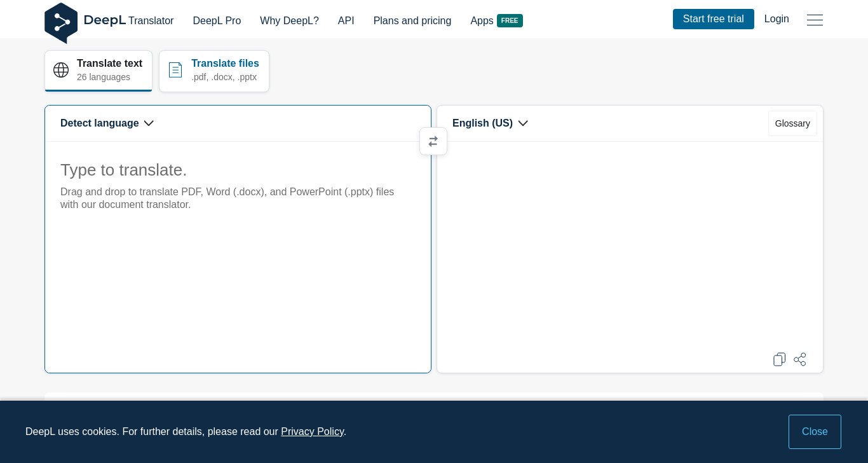Open the Why DeepL? menu item

coord(289,20)
